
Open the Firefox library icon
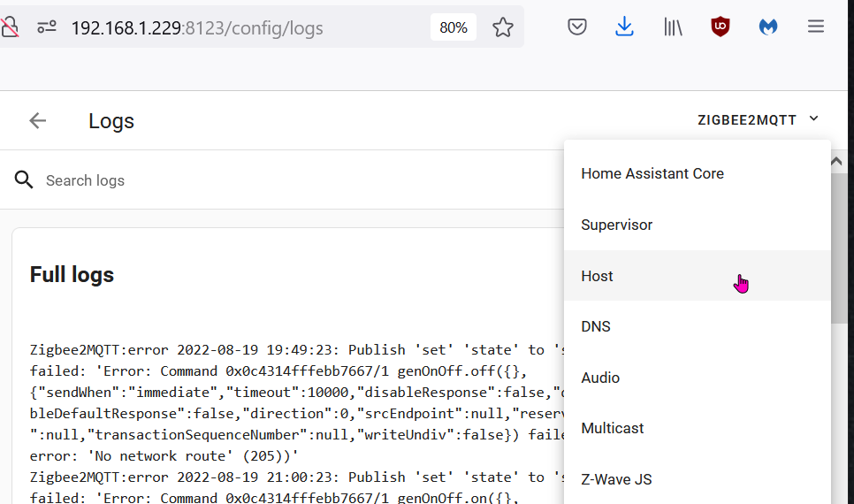(673, 27)
